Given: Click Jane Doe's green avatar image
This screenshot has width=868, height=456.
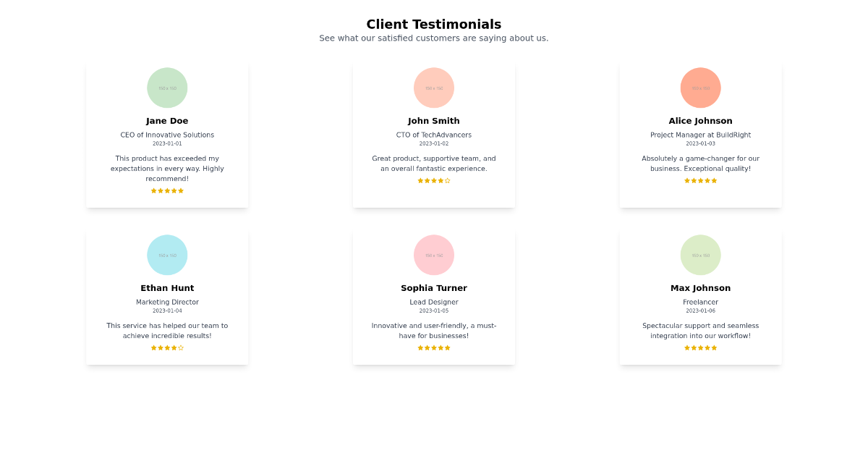Looking at the screenshot, I should pos(167,88).
